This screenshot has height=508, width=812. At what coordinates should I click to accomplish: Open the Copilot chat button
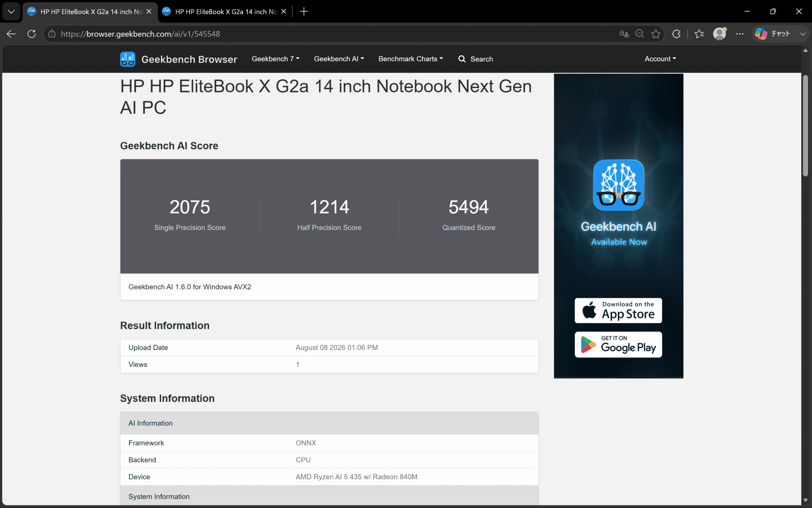[x=773, y=34]
